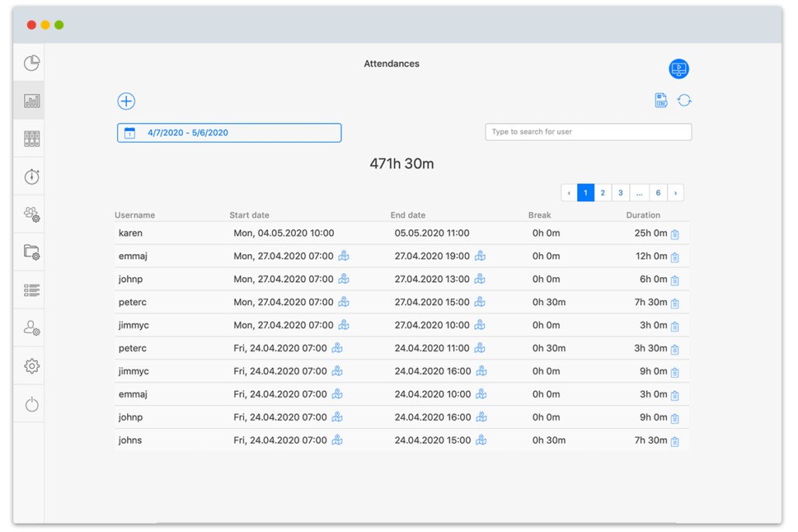Image resolution: width=798 pixels, height=532 pixels.
Task: Open the application settings gear
Action: click(x=30, y=366)
